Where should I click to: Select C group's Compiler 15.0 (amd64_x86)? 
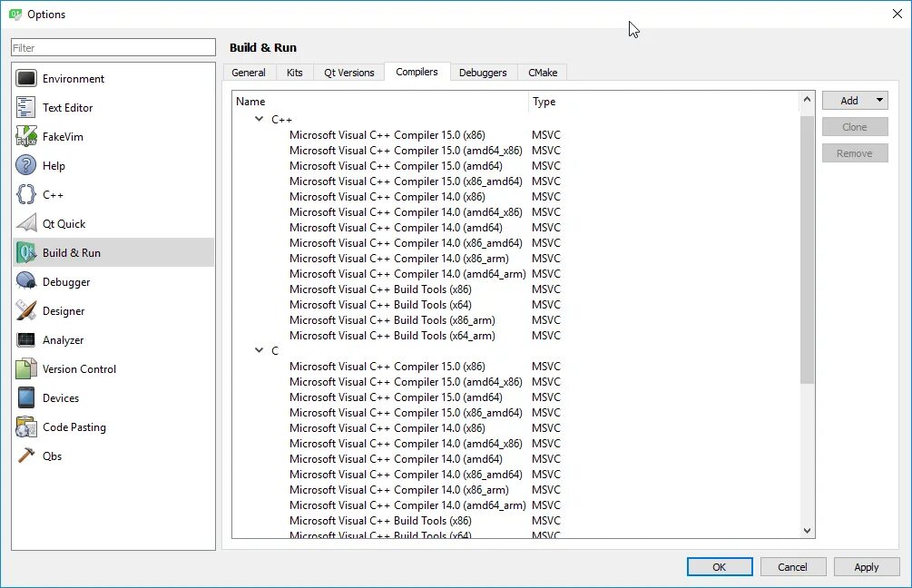point(406,381)
